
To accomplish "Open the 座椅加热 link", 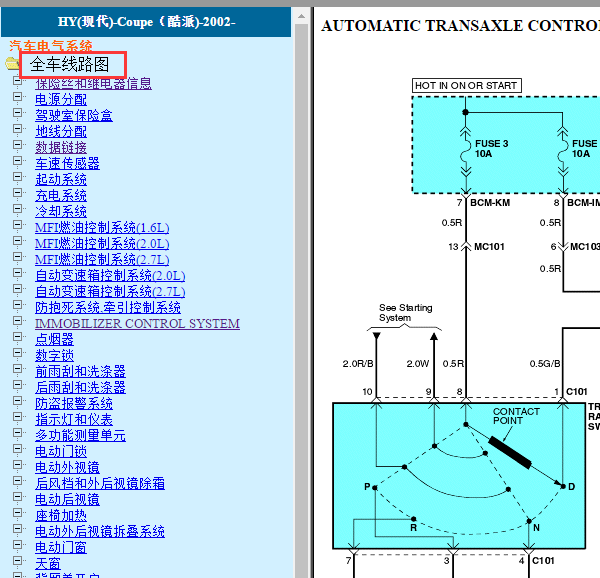I will 61,516.
